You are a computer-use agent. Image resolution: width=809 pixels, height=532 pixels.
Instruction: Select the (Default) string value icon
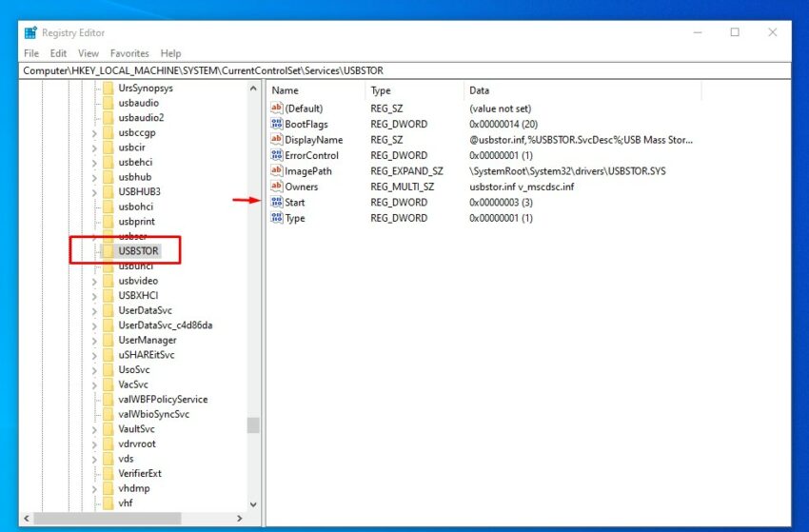tap(277, 108)
